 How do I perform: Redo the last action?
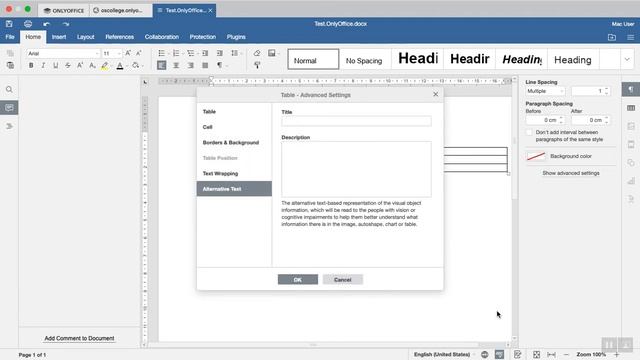coord(66,24)
